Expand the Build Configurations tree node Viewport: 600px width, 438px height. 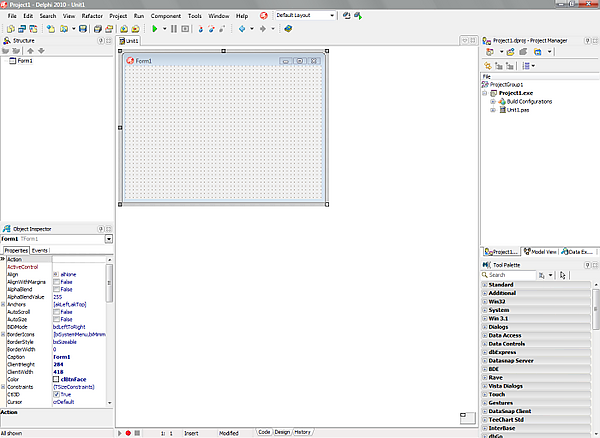tap(492, 101)
